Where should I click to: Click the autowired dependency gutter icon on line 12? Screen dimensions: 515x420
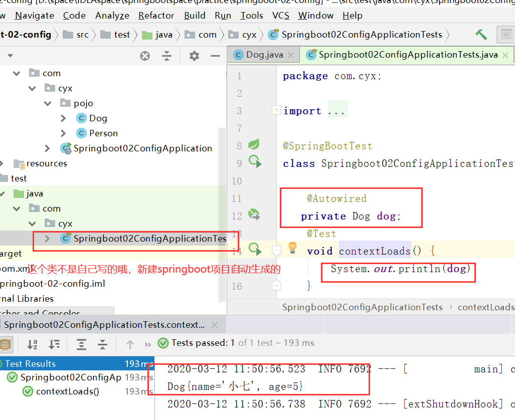click(254, 215)
